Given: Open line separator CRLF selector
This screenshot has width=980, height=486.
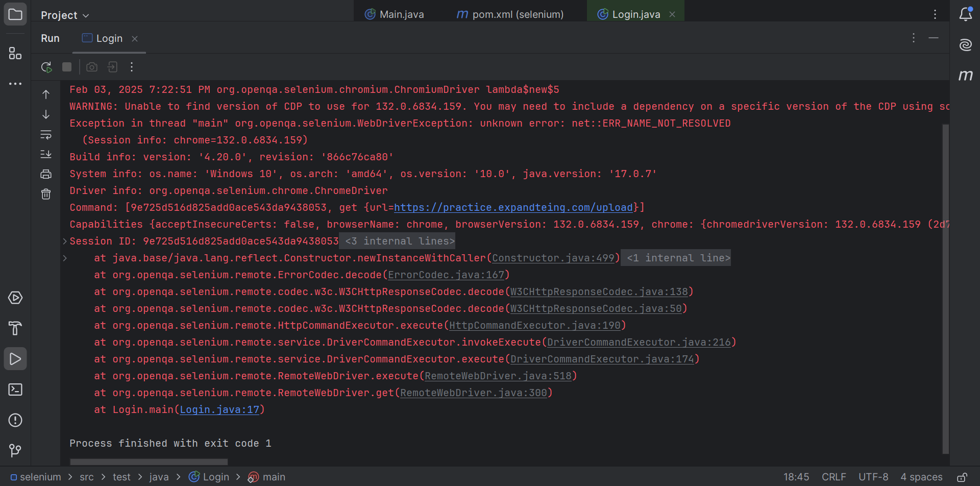Looking at the screenshot, I should tap(834, 477).
